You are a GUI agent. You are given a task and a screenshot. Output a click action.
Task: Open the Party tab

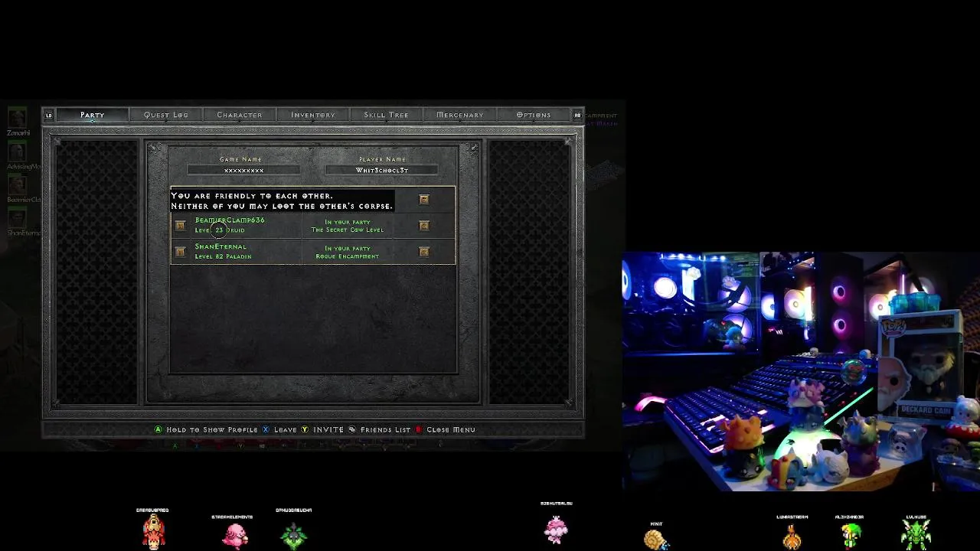92,115
